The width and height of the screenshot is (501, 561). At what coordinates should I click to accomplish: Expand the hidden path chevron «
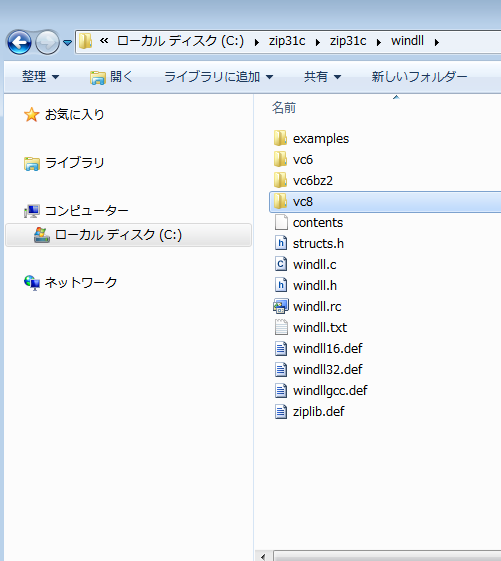[104, 41]
